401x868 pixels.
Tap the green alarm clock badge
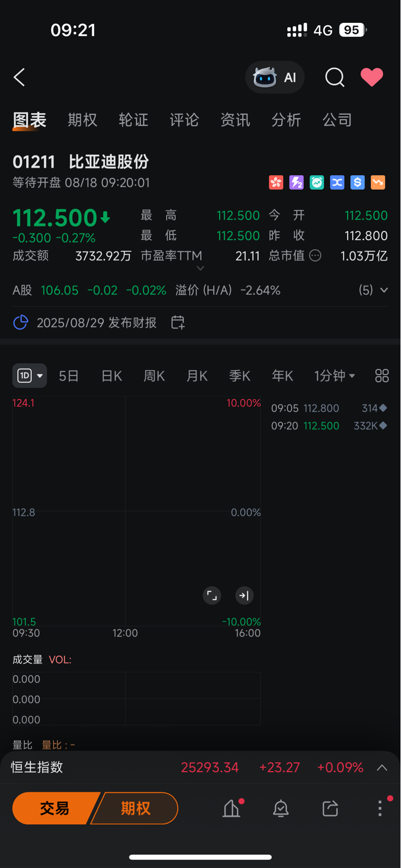[317, 182]
